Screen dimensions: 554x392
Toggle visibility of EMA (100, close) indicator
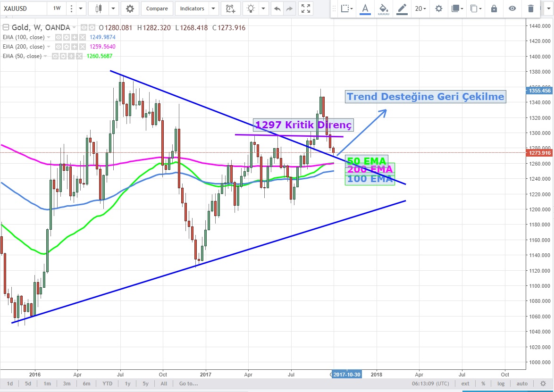point(59,37)
